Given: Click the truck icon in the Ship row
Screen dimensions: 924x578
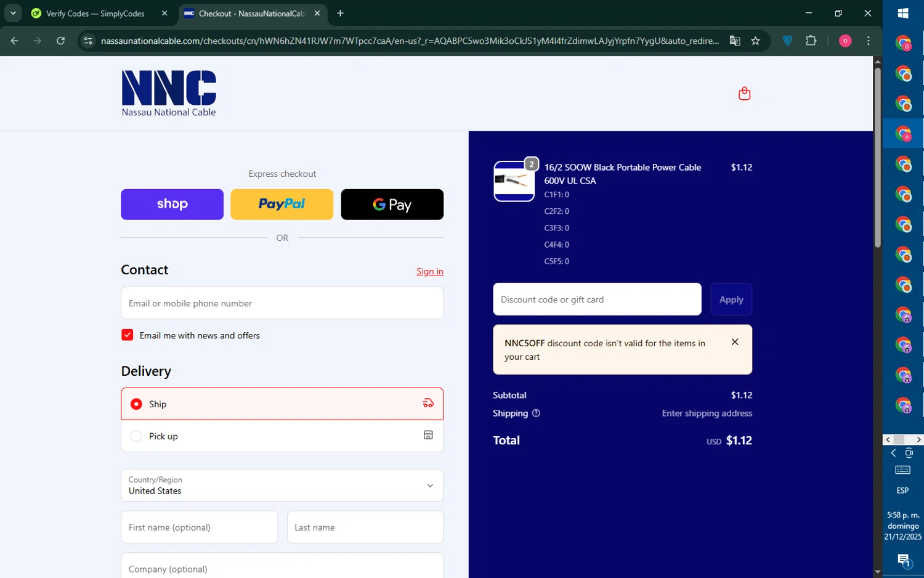Looking at the screenshot, I should click(x=428, y=404).
